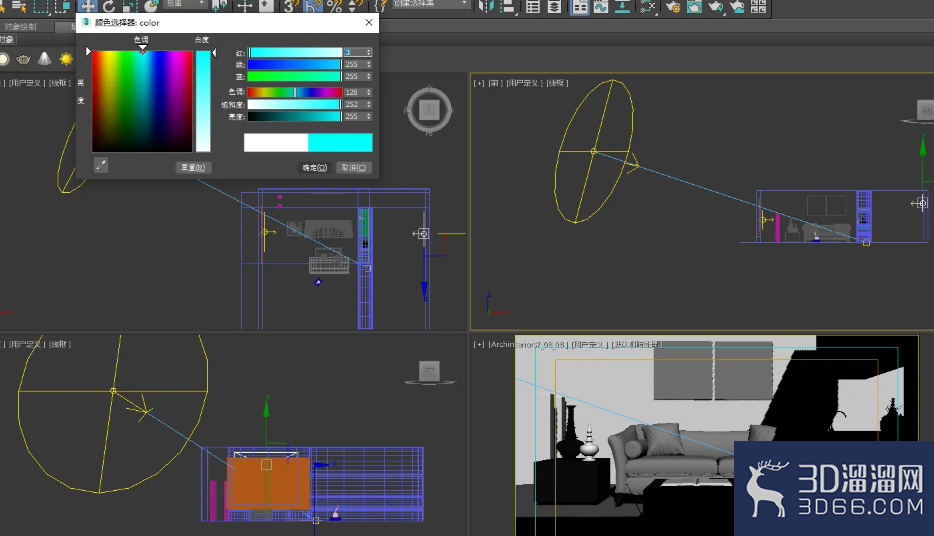This screenshot has width=934, height=536.
Task: Click the red (红) channel slider
Action: coord(295,52)
